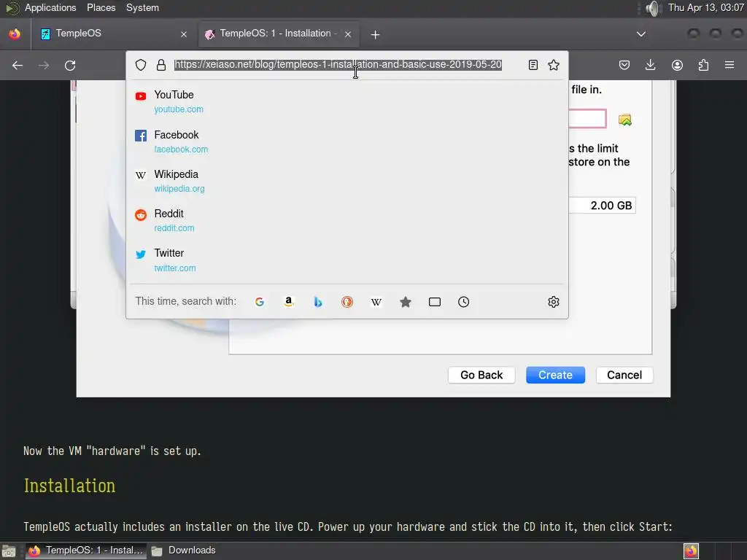Click the pink file location field

(587, 119)
